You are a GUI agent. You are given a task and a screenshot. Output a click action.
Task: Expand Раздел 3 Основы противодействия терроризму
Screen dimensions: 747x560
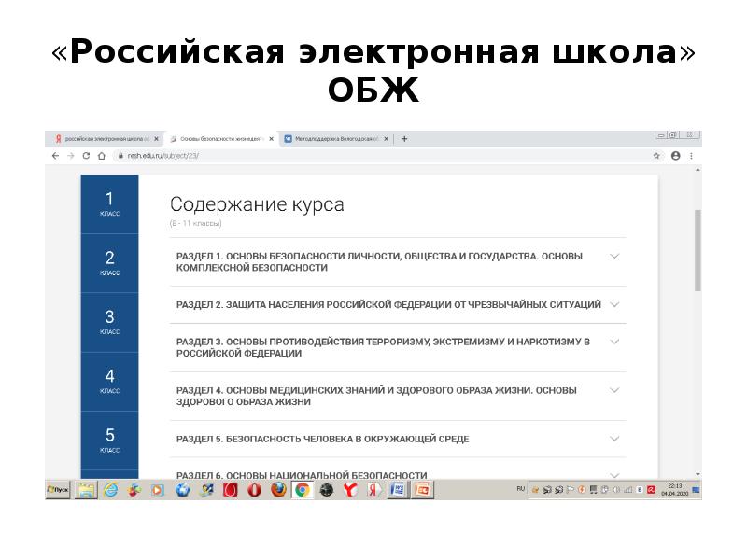coord(614,343)
